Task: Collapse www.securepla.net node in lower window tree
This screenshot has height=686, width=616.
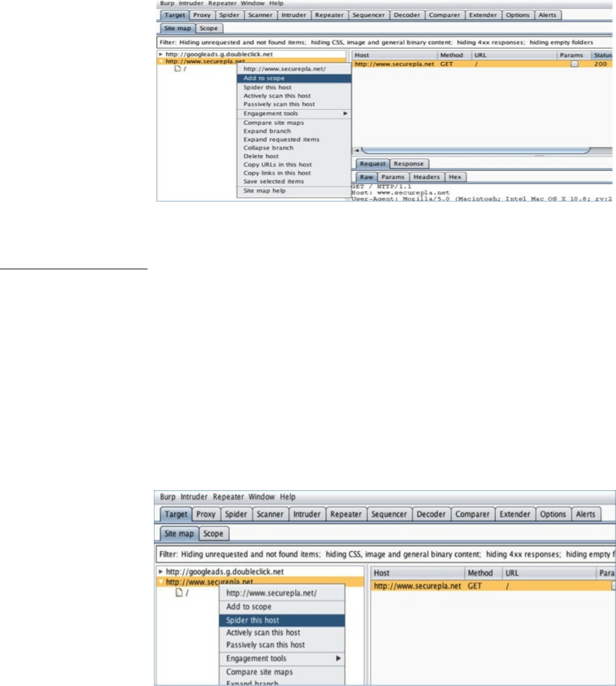Action: click(x=161, y=582)
